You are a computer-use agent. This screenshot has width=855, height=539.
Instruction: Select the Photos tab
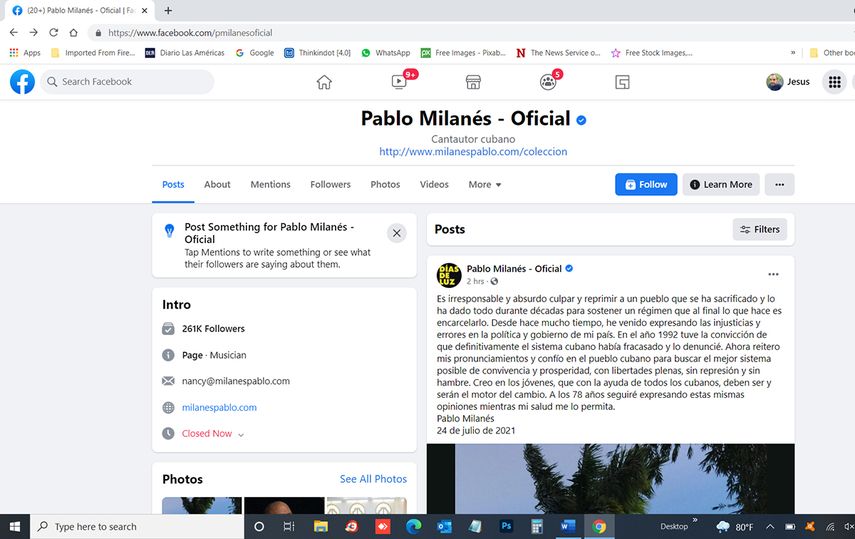tap(385, 184)
